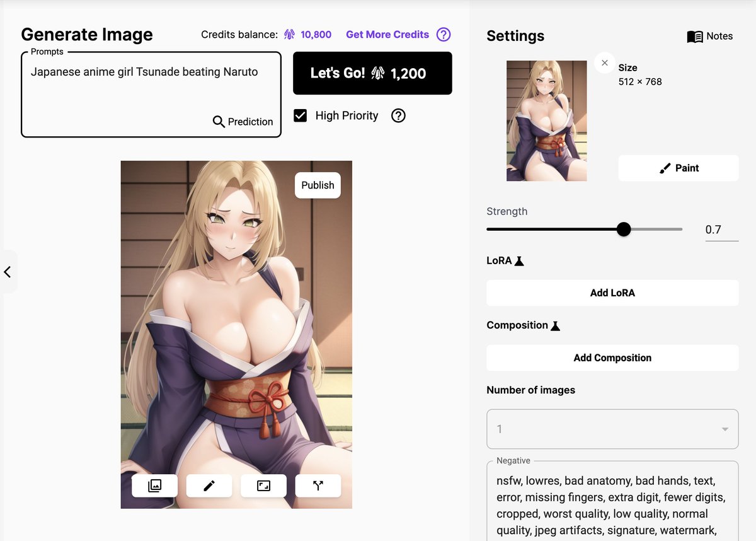Follow the Get More Credits link
This screenshot has height=541, width=756.
click(x=387, y=35)
